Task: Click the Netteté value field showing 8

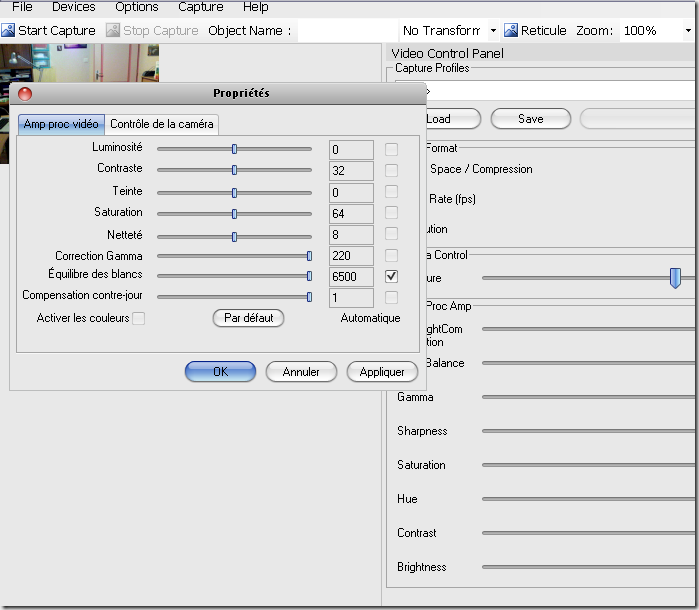Action: pyautogui.click(x=351, y=235)
